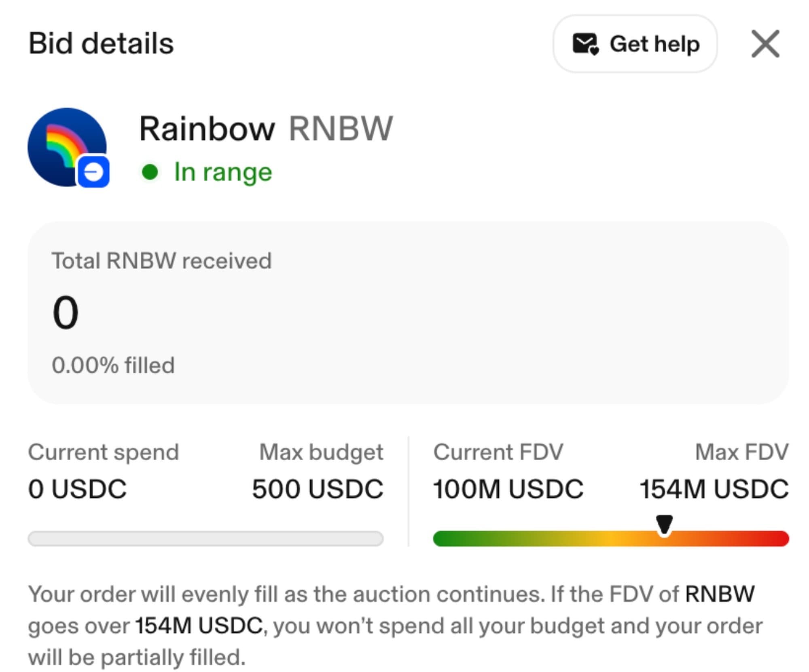Viewport: 809px width, 672px height.
Task: Click the Max FDV 154M USDC value
Action: click(714, 489)
